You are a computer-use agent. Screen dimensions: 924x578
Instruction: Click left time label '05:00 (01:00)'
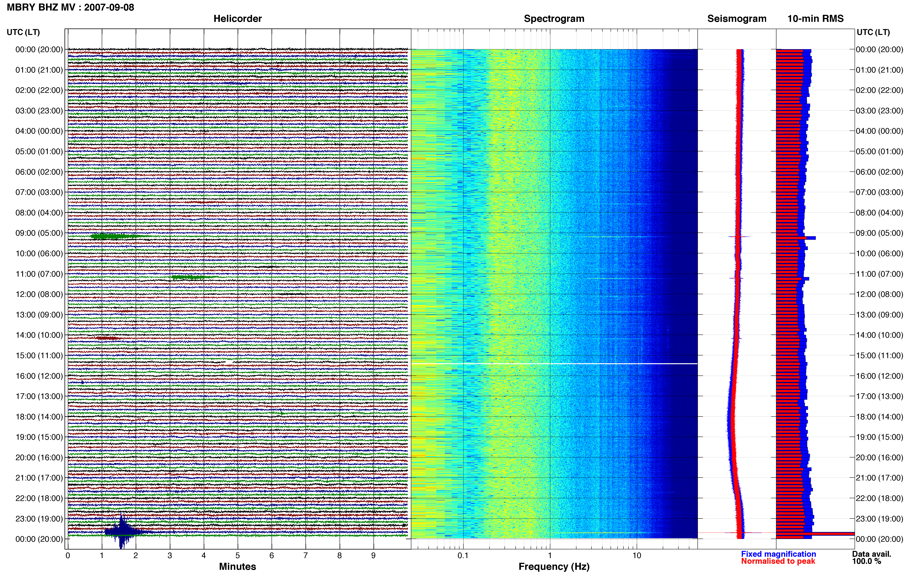(x=39, y=151)
